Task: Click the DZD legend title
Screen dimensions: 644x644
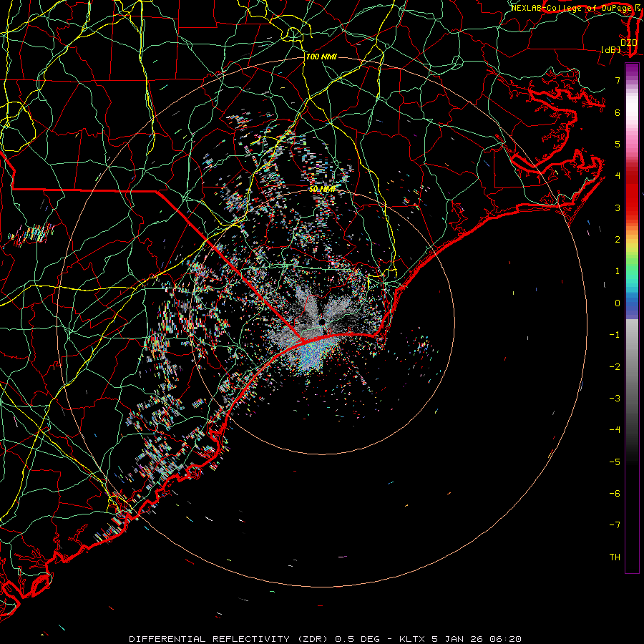Action: click(x=628, y=42)
